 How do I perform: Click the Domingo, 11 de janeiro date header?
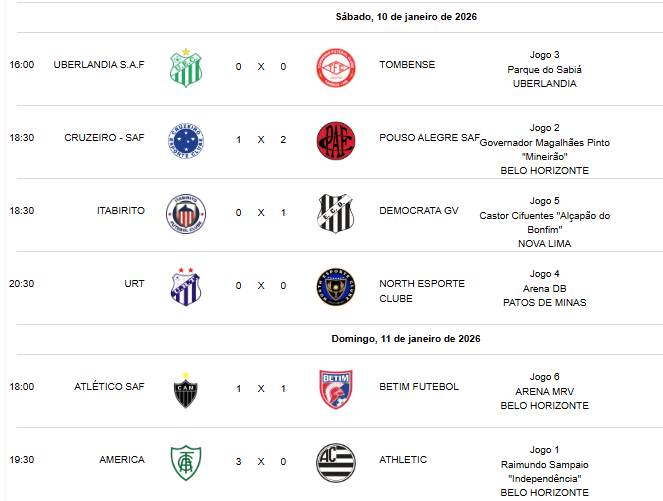coord(406,339)
